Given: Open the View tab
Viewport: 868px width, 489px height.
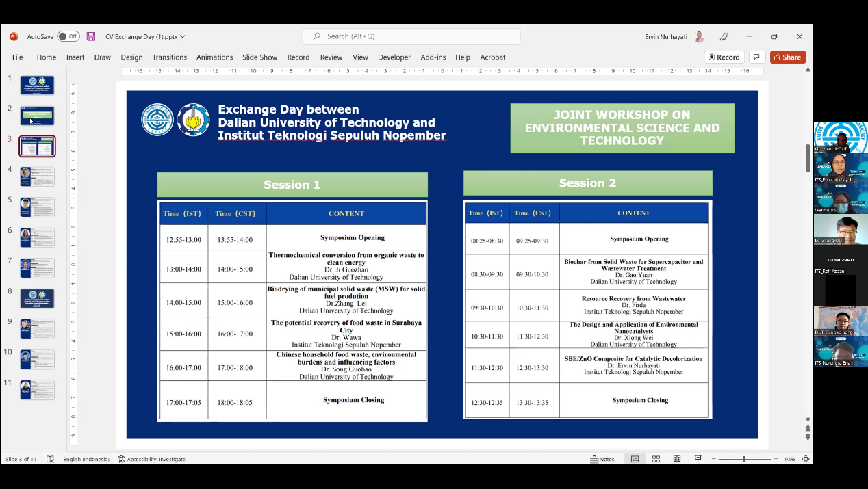Looking at the screenshot, I should click(361, 57).
